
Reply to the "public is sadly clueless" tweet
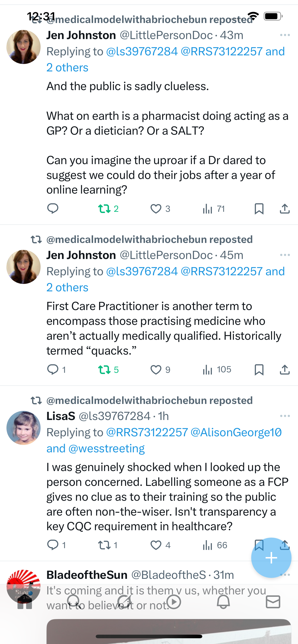53,208
